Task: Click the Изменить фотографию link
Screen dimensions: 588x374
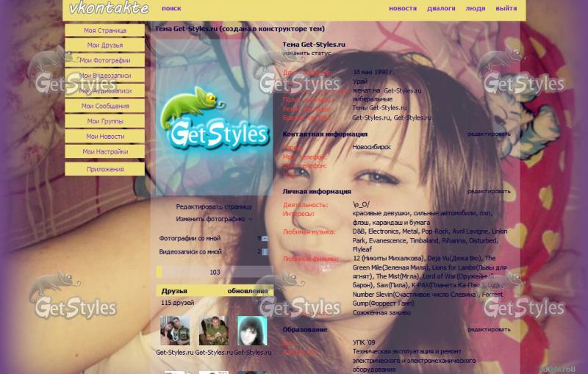Action: [210, 219]
